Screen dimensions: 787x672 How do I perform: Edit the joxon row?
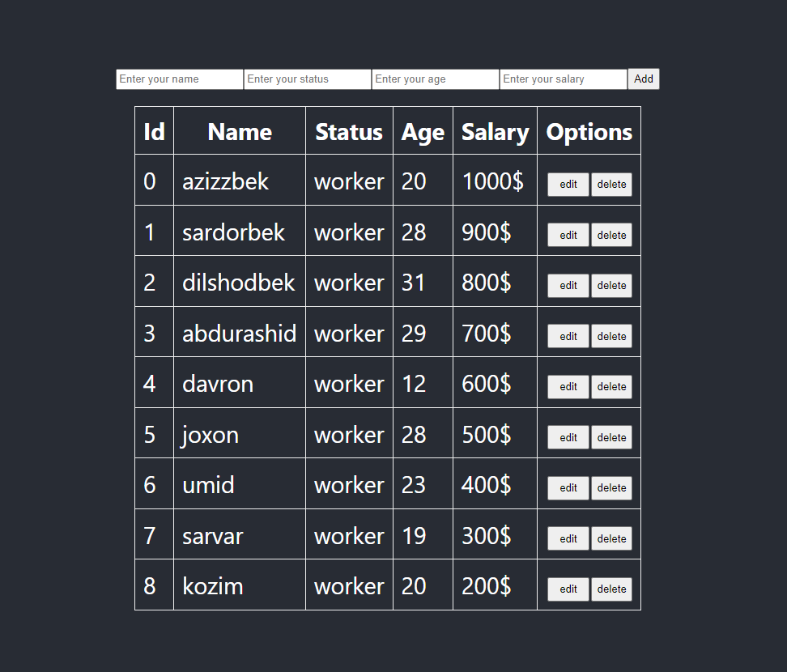[x=568, y=437]
